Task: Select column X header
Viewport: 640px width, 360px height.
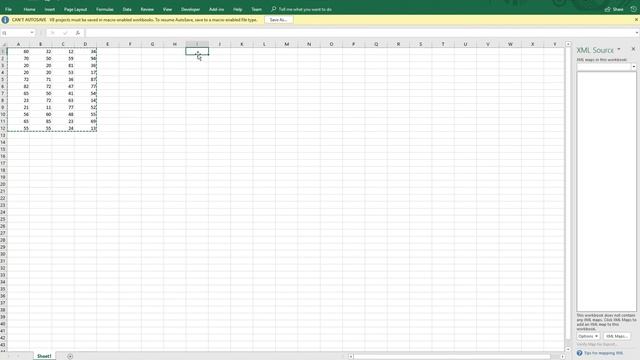Action: click(532, 44)
